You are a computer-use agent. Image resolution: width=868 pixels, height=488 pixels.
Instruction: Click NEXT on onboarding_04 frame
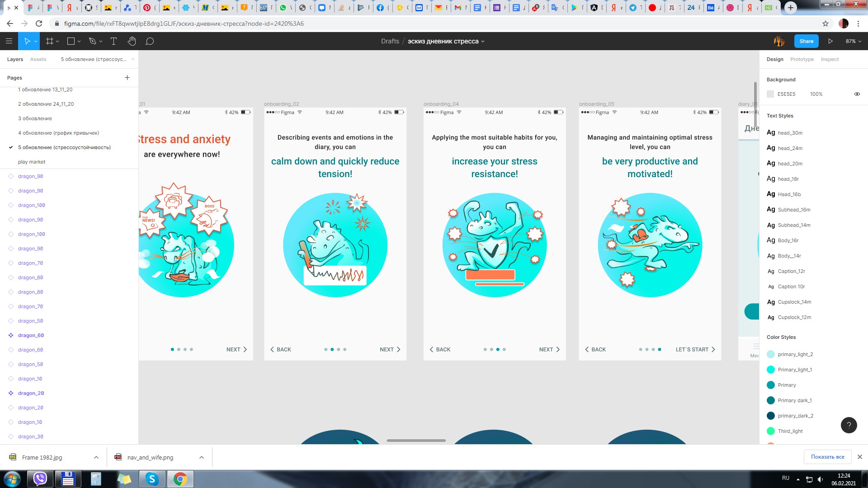[549, 349]
